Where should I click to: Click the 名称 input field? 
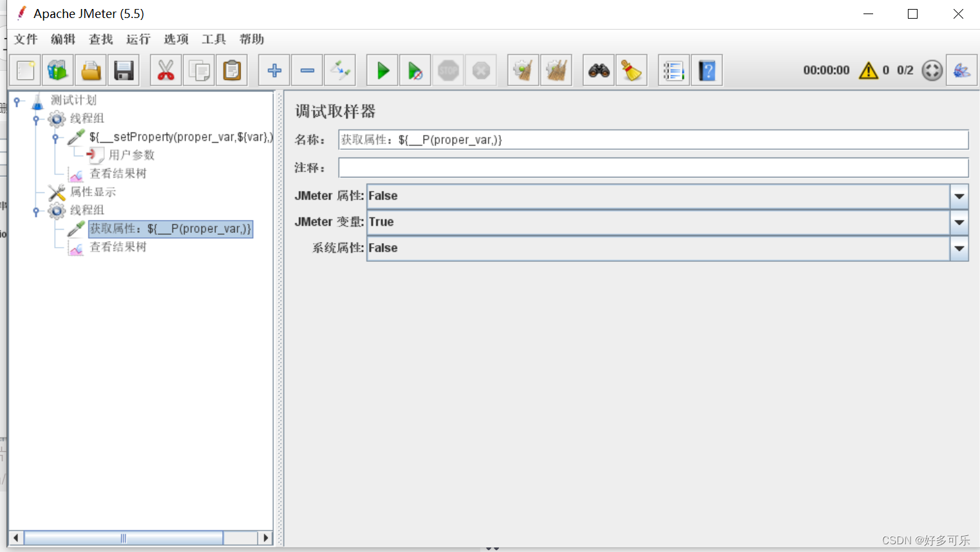point(654,140)
